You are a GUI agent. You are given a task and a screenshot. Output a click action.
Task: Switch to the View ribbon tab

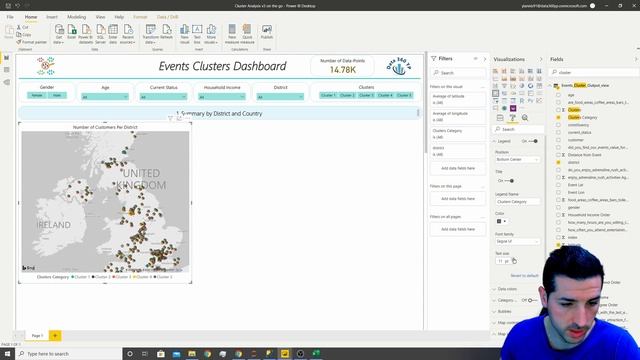pyautogui.click(x=100, y=17)
